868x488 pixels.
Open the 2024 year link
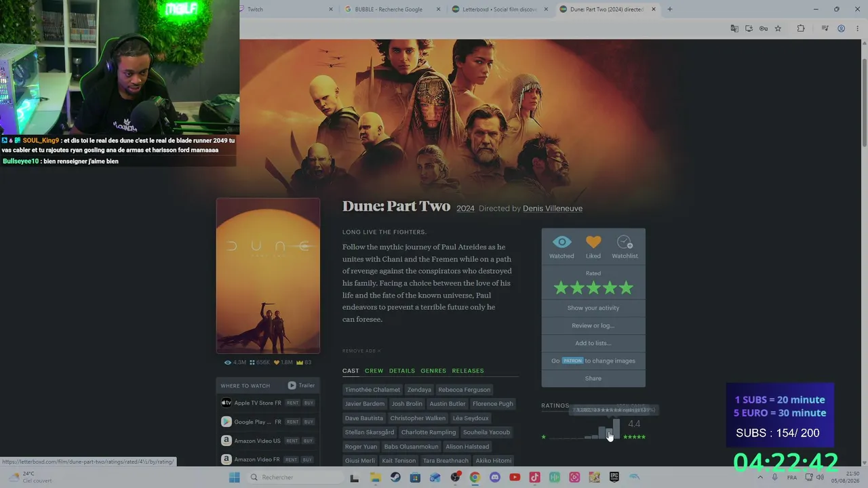click(465, 209)
